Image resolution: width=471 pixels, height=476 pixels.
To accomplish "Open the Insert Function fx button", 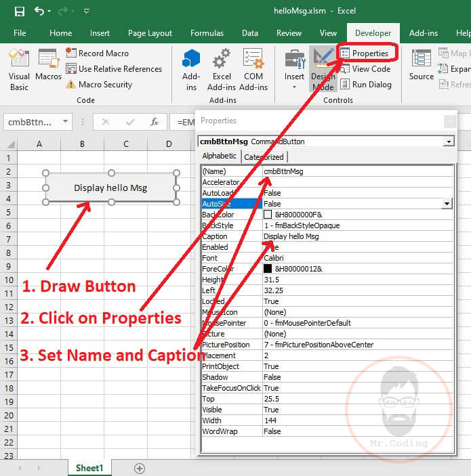I will pyautogui.click(x=155, y=122).
